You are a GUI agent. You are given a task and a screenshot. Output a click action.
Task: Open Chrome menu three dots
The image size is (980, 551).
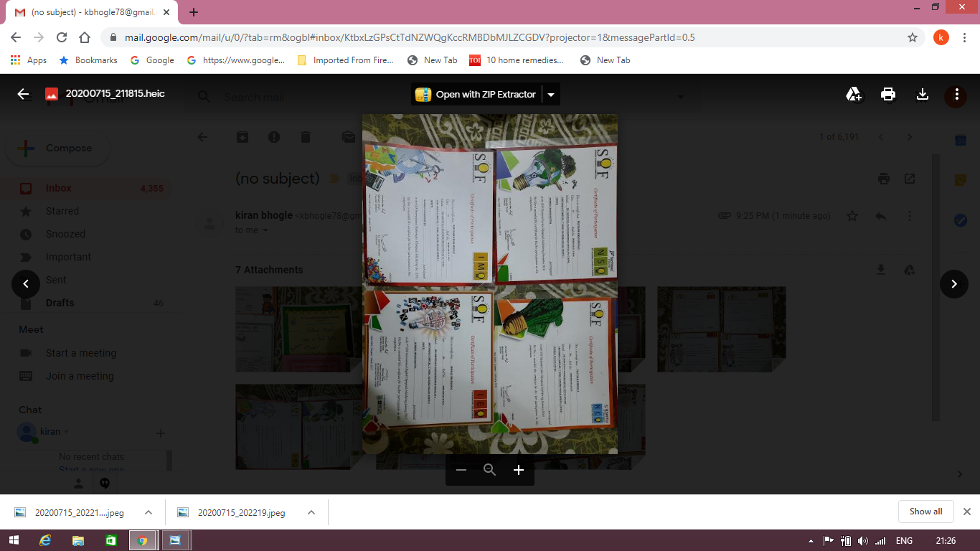pyautogui.click(x=966, y=37)
